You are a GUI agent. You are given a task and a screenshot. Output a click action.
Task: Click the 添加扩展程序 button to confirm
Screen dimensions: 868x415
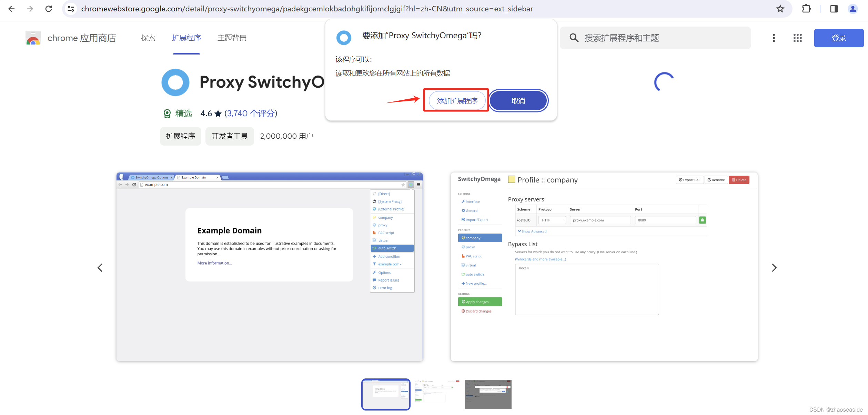(x=456, y=100)
